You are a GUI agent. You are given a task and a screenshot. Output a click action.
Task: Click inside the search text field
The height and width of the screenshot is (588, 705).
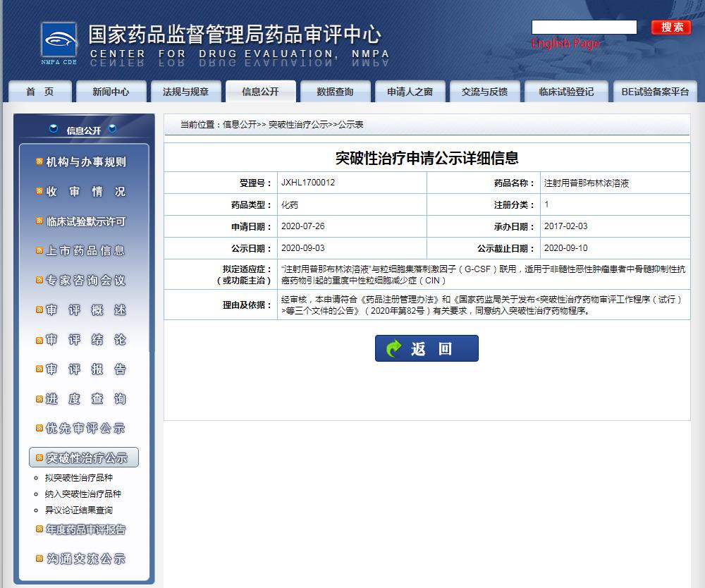584,27
